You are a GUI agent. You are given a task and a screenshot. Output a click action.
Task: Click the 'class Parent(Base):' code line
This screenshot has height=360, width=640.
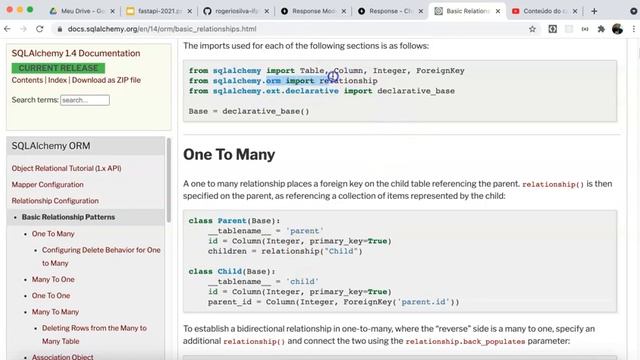(234, 221)
